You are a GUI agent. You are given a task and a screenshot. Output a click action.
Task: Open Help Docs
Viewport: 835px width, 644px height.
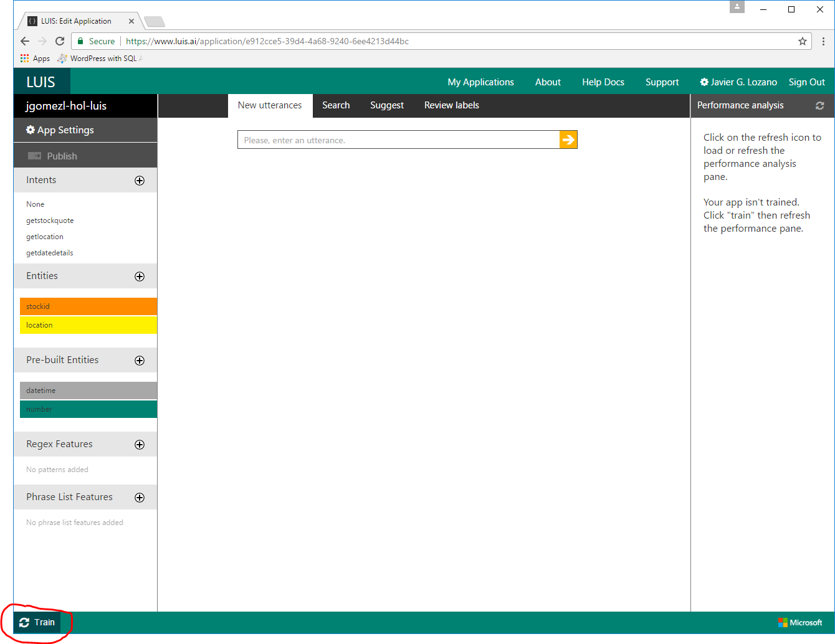603,82
